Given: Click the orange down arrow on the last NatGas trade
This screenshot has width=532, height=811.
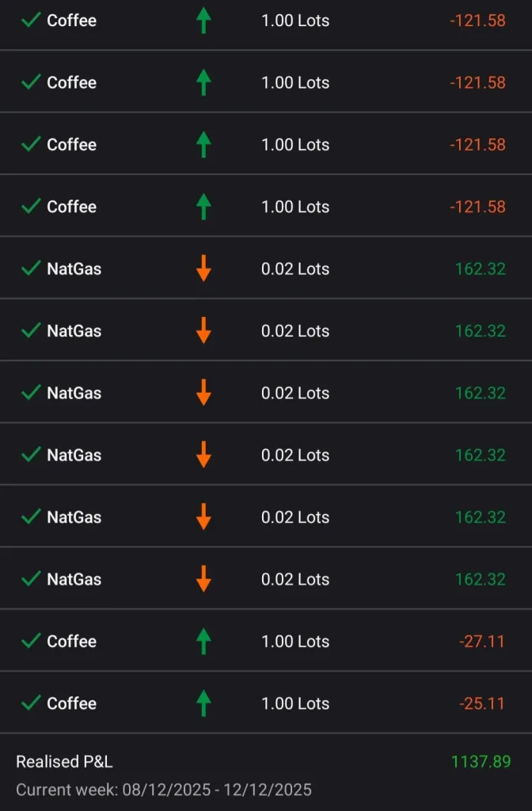Looking at the screenshot, I should [x=203, y=579].
